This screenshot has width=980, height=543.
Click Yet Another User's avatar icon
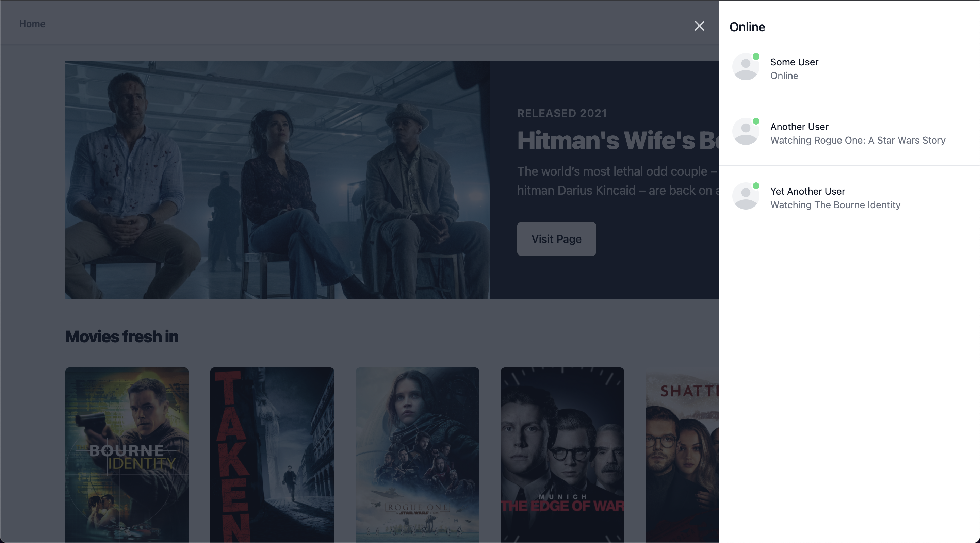point(746,197)
